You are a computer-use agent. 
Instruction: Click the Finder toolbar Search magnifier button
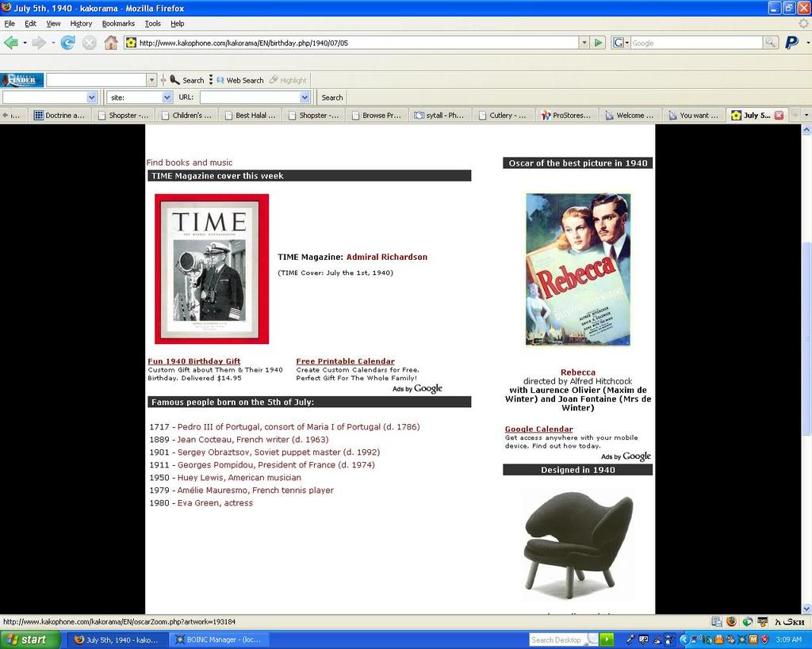[x=187, y=80]
